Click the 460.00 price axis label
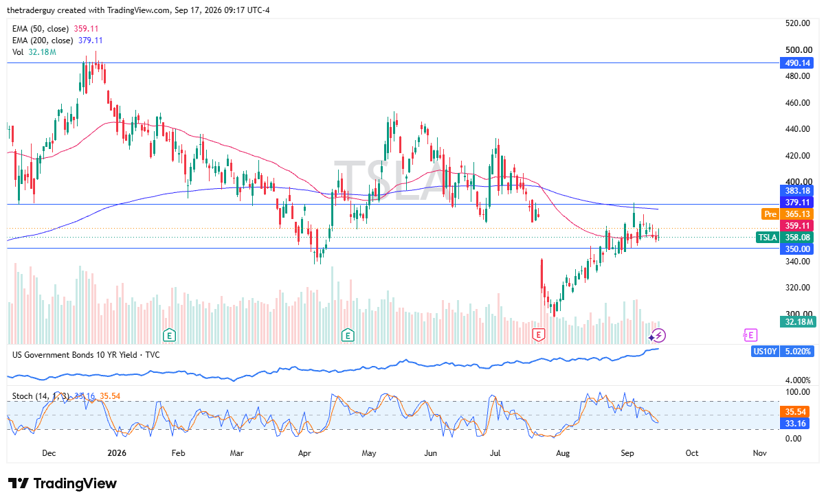826x504 pixels. point(798,103)
